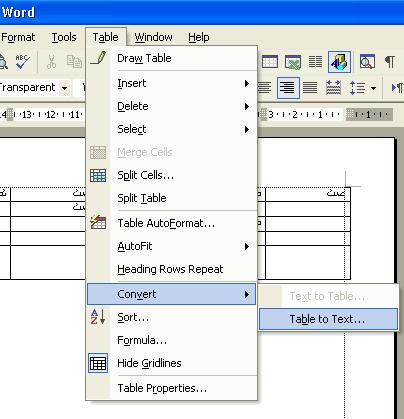Open the Help menu
404x419 pixels.
(199, 37)
